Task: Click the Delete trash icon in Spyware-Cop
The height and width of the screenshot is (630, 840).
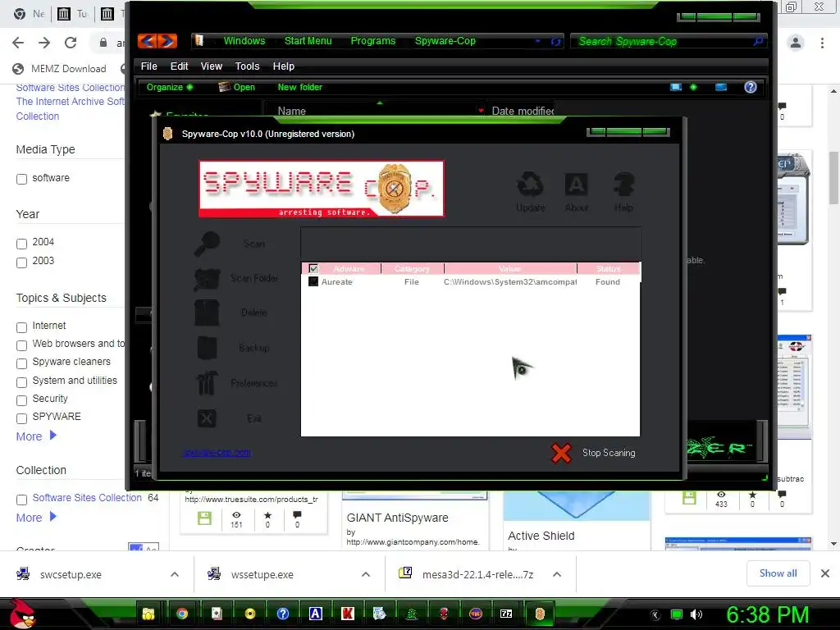Action: (207, 313)
